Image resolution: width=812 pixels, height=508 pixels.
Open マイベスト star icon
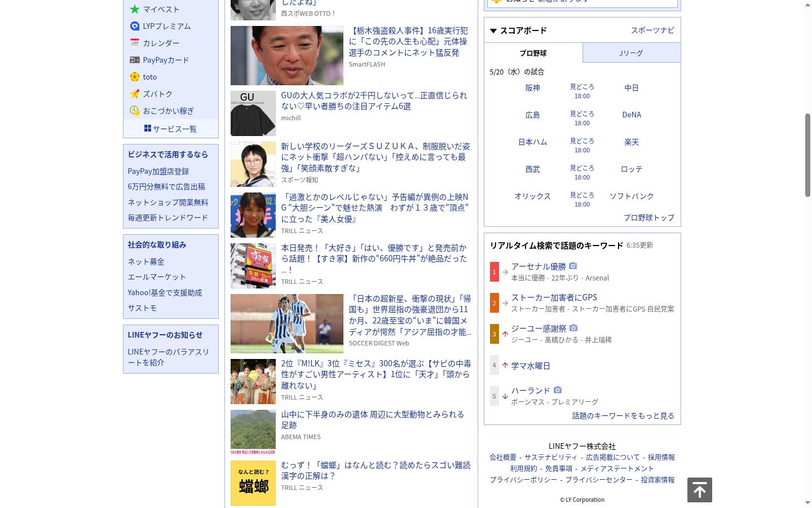pos(135,9)
